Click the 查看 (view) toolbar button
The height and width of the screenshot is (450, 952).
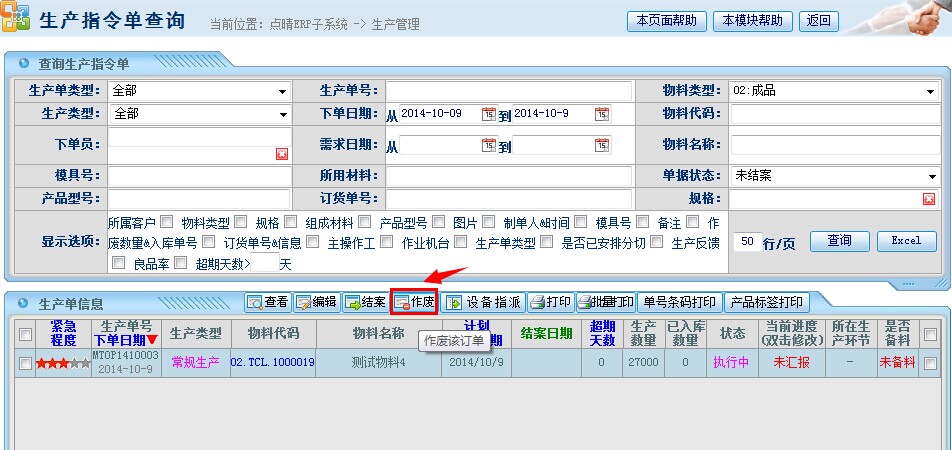click(268, 302)
